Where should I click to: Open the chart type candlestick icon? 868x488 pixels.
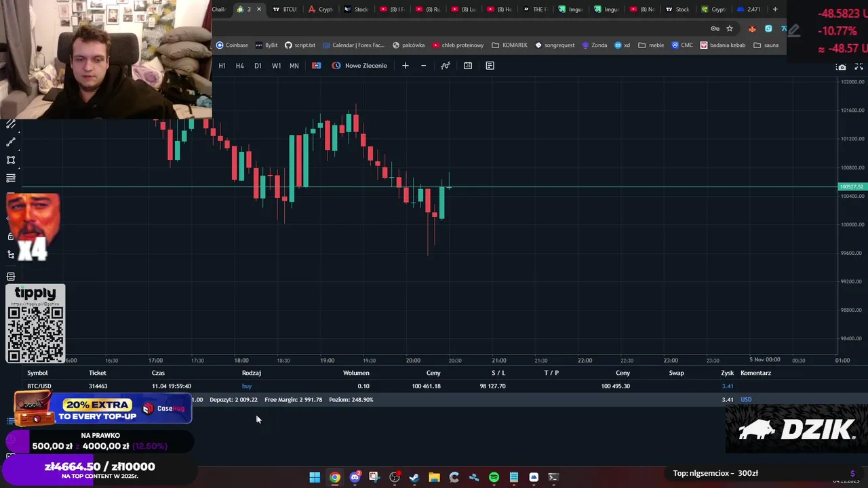point(316,66)
